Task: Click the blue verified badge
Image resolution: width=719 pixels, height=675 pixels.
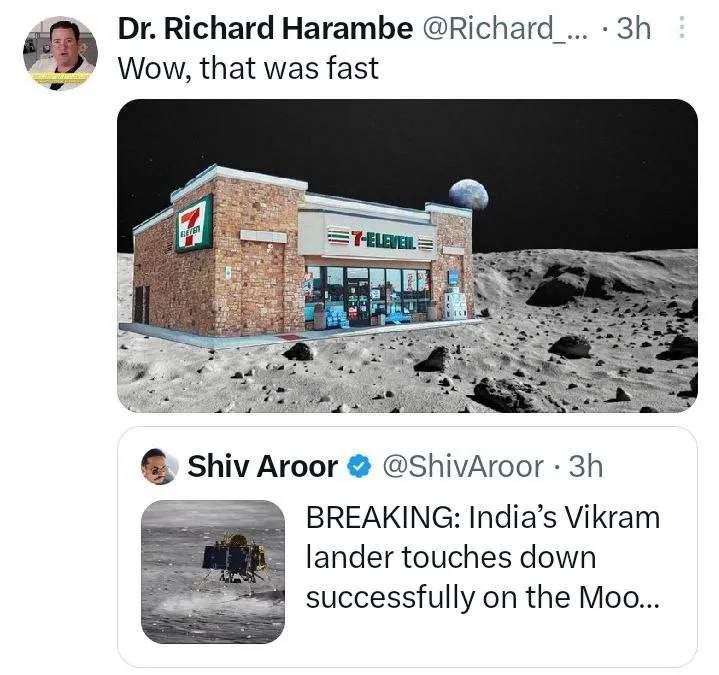Action: (360, 467)
